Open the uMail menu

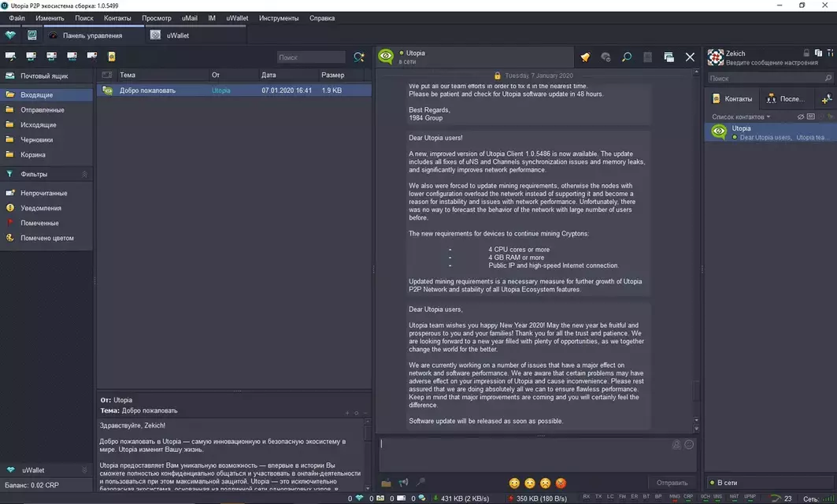[190, 18]
